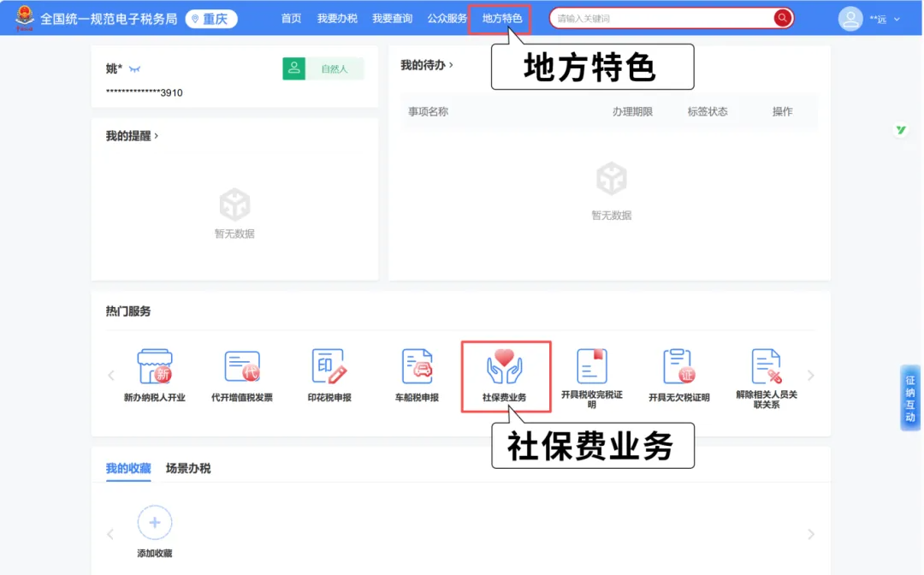Open 解除相关人员关联关系 icon
The width and height of the screenshot is (924, 575).
[x=766, y=367]
